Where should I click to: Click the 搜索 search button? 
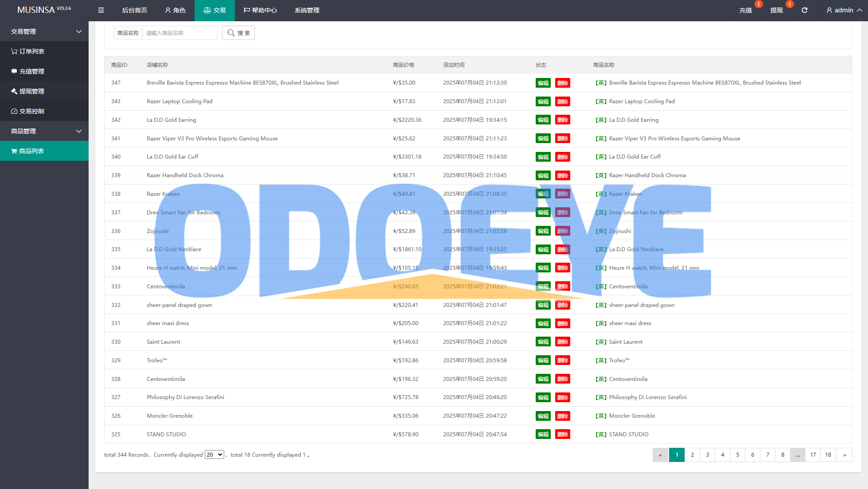[x=238, y=33]
